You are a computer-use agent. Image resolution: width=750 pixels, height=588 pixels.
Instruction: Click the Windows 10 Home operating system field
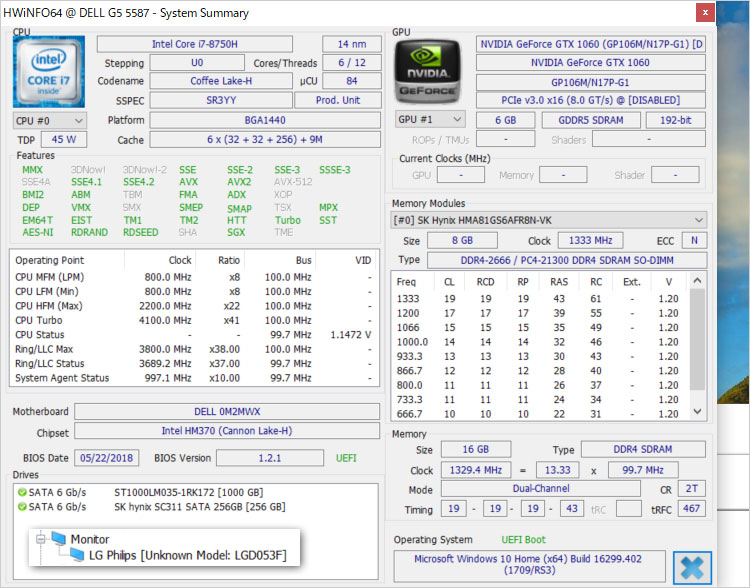point(529,566)
